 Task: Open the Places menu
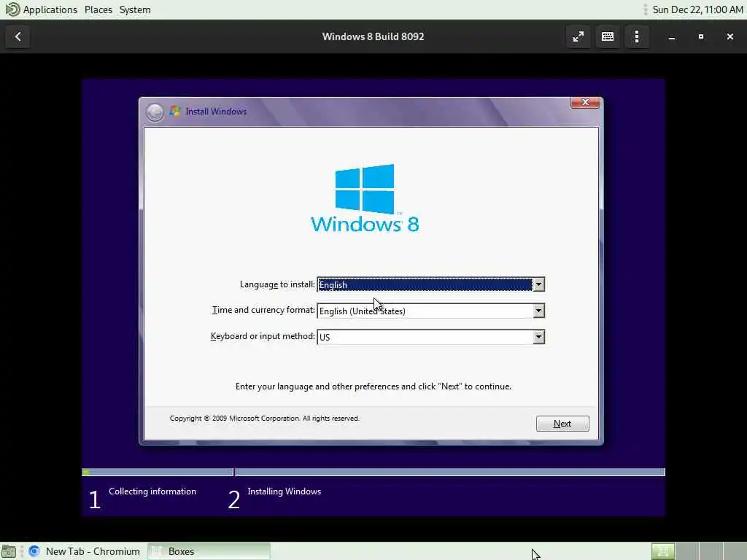[x=98, y=9]
